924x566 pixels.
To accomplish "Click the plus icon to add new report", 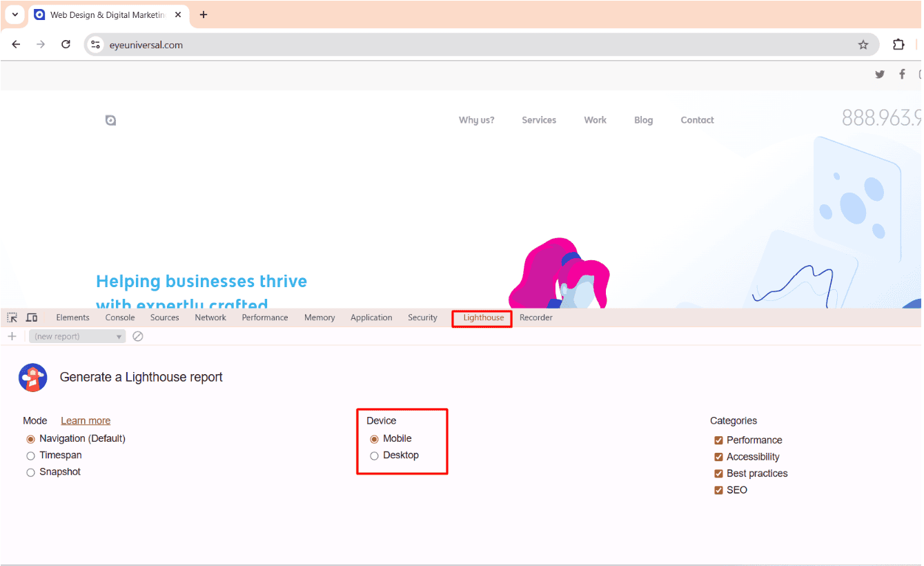I will point(12,336).
